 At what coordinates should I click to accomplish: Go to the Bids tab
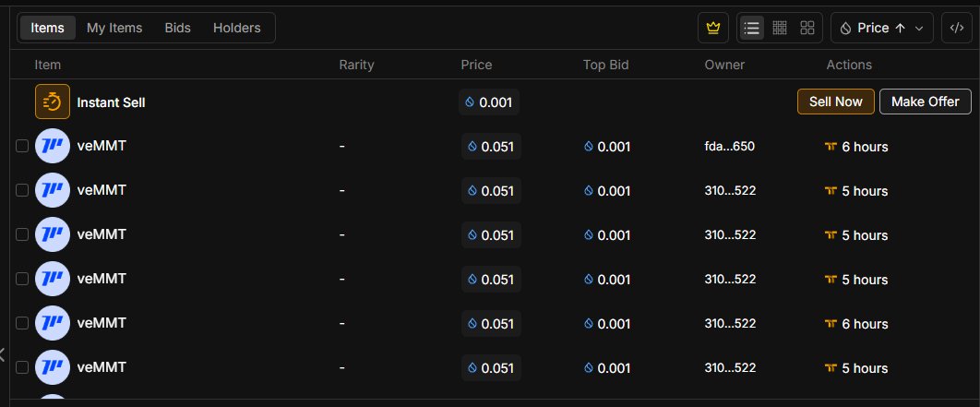tap(177, 28)
